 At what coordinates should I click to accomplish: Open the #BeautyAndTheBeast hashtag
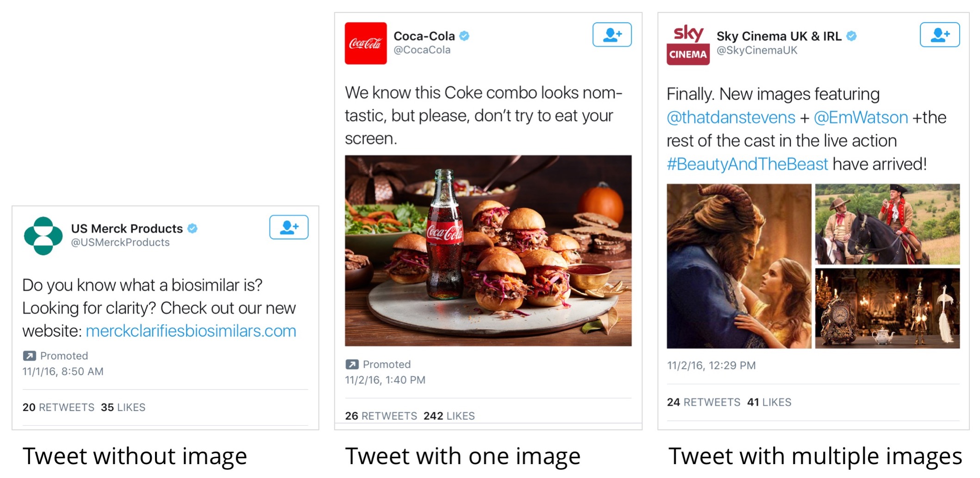pos(747,164)
